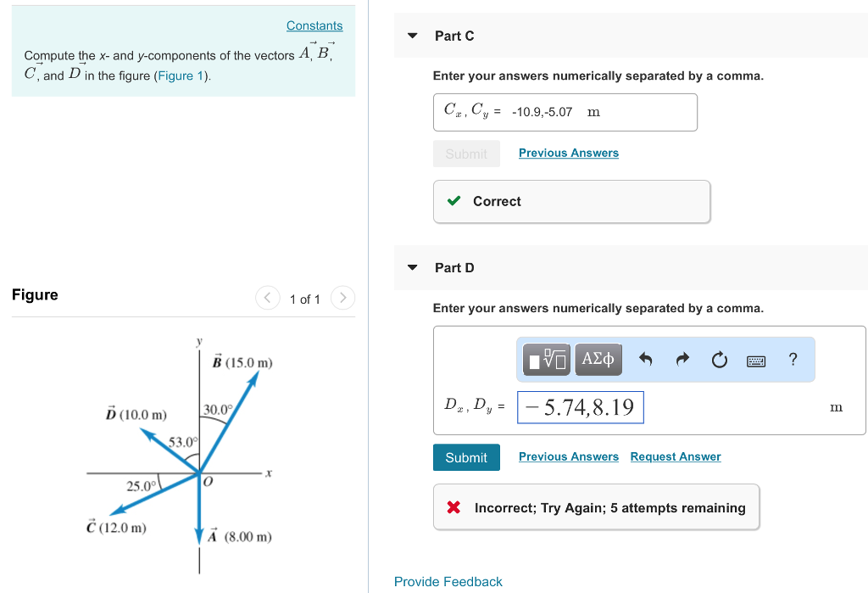Image resolution: width=868 pixels, height=593 pixels.
Task: Open Provide Feedback
Action: click(448, 582)
